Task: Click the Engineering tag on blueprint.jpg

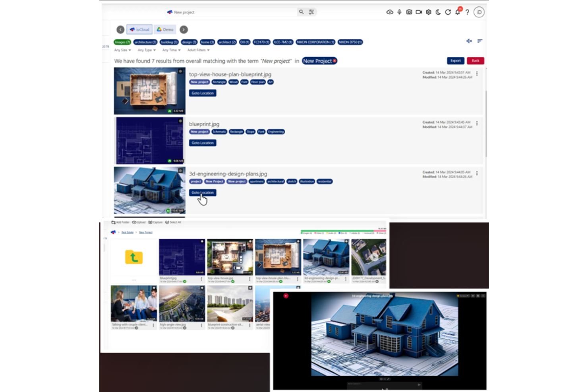Action: [x=276, y=132]
